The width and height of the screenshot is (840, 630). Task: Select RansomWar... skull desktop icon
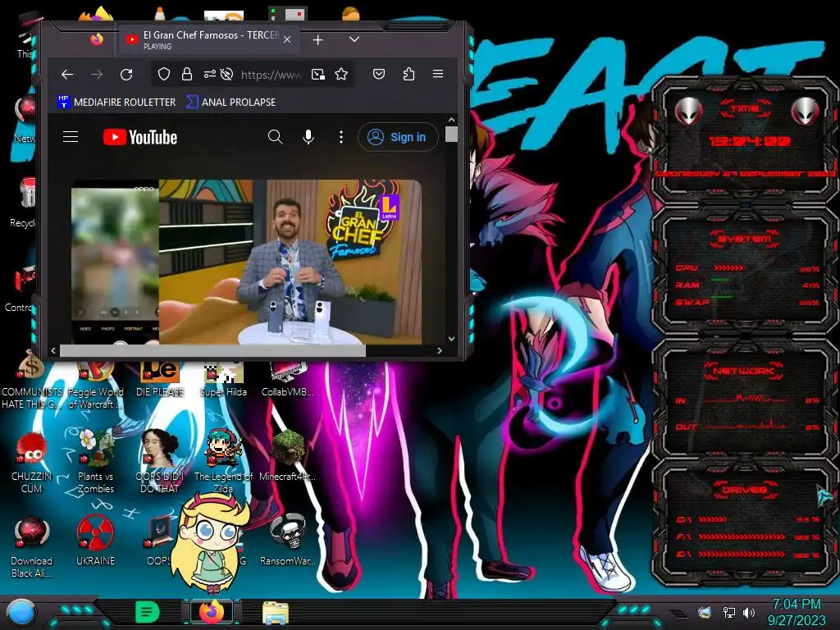(288, 540)
